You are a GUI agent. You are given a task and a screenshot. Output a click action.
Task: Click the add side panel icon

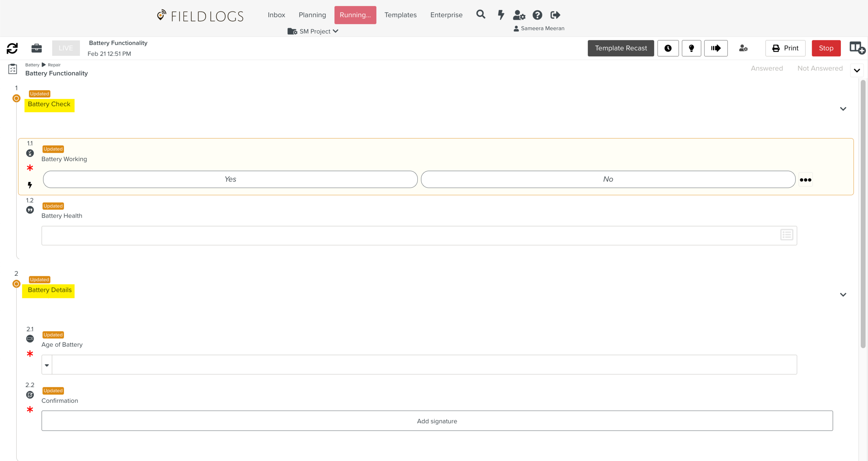pyautogui.click(x=857, y=48)
